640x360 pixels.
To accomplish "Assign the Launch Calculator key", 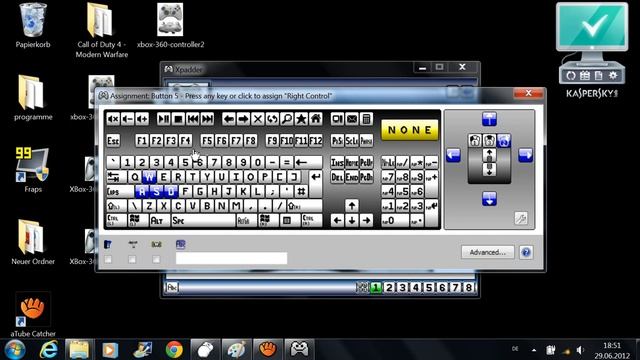I will tap(367, 119).
